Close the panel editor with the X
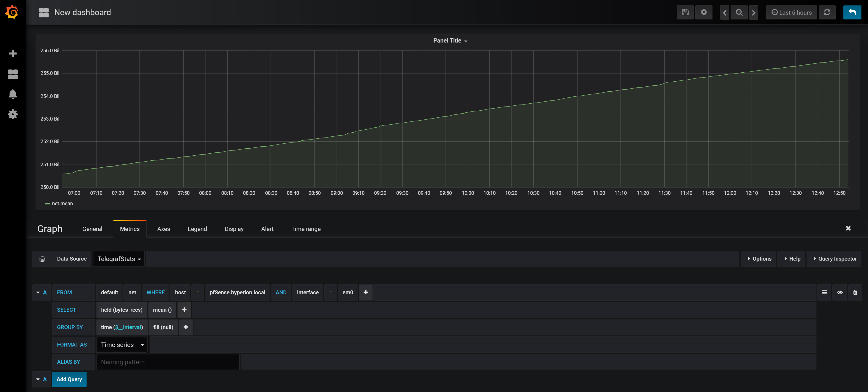Screen dimensions: 868x392 click(x=848, y=228)
